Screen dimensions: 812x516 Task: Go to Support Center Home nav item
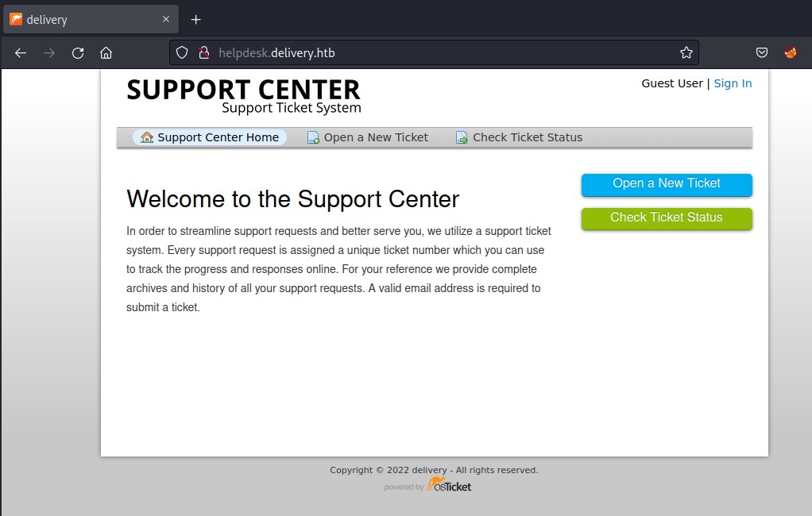[210, 137]
